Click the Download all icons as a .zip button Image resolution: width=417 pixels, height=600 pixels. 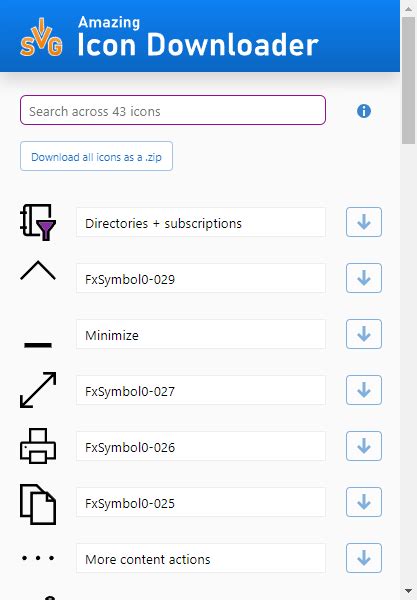coord(96,156)
